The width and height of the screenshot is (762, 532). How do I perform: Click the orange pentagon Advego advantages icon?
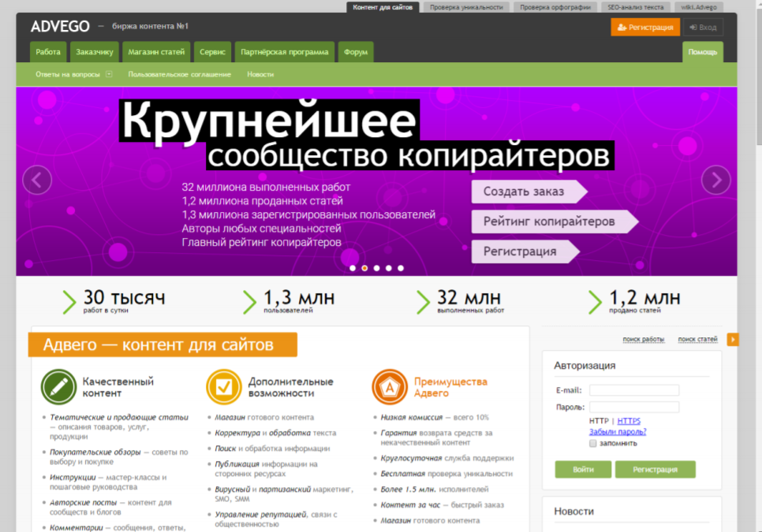click(x=390, y=387)
